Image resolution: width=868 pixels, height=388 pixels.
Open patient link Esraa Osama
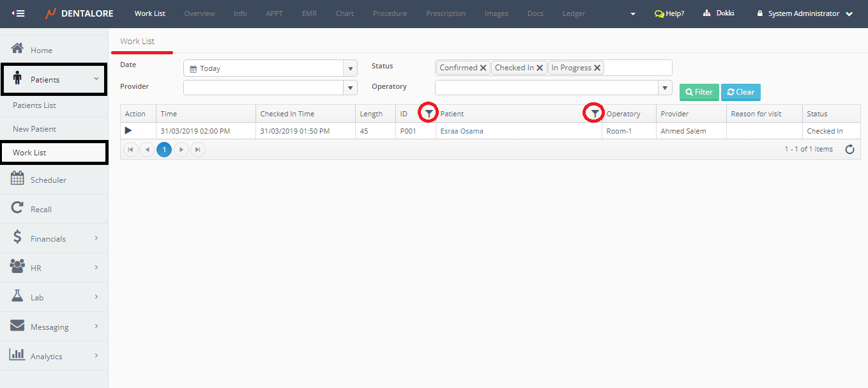(462, 131)
